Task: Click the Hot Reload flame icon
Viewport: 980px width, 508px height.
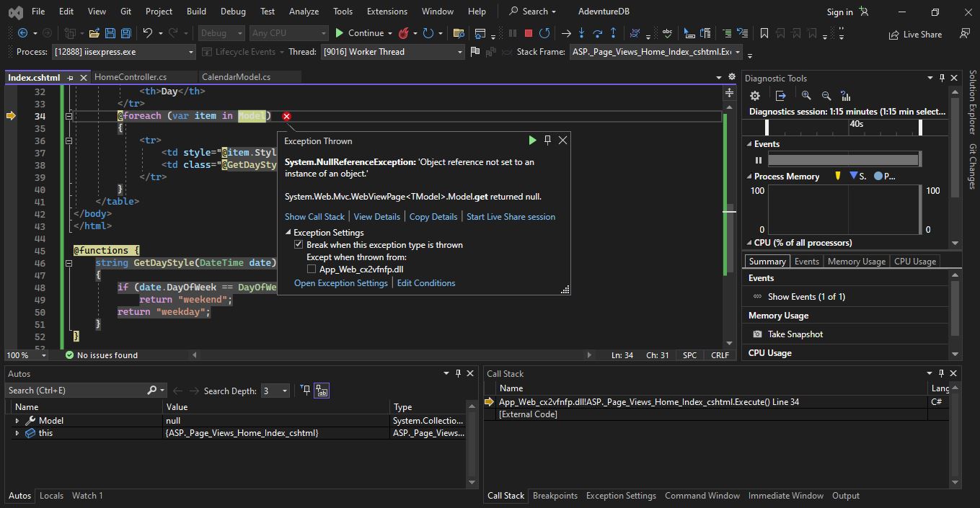Action: pos(404,33)
